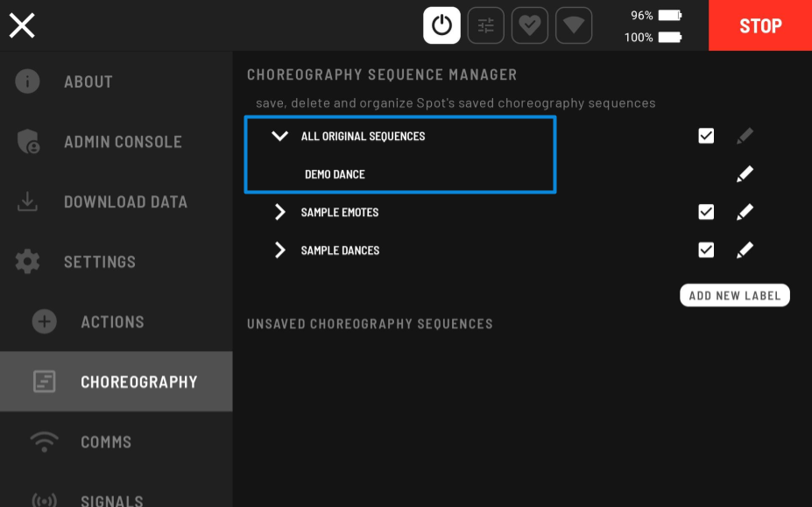Image resolution: width=812 pixels, height=507 pixels.
Task: Click the heart health status icon
Action: pyautogui.click(x=529, y=25)
